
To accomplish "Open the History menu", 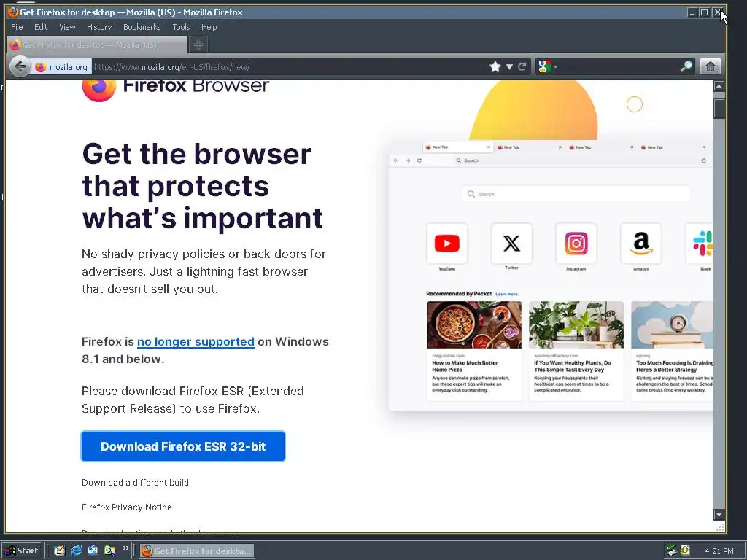I will point(99,27).
